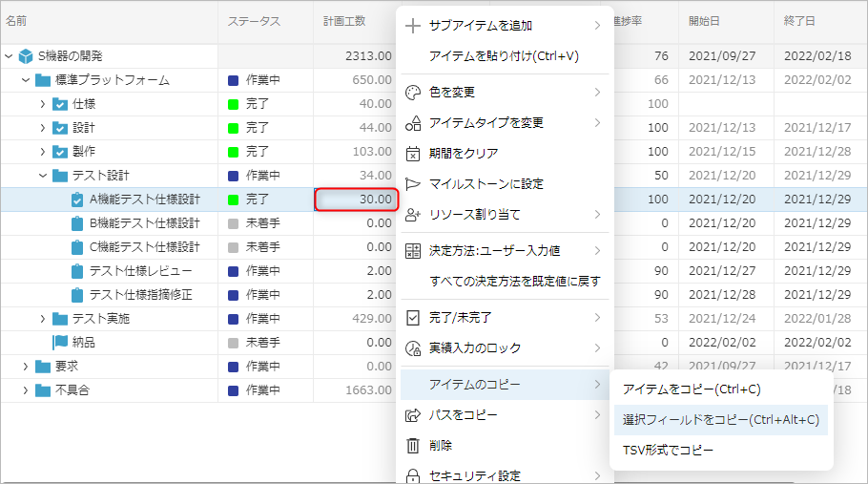868x484 pixels.
Task: Expand the テスト実施 tree node
Action: 43,318
